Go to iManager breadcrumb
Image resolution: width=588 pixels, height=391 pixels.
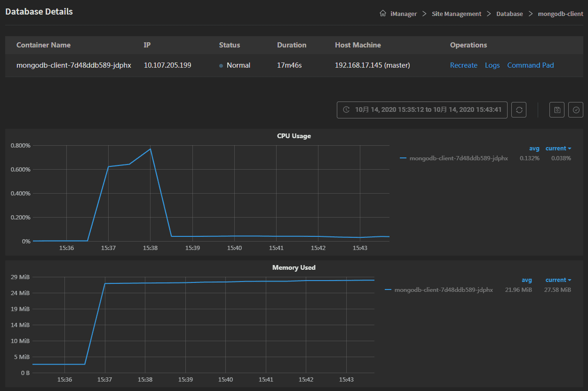click(404, 14)
